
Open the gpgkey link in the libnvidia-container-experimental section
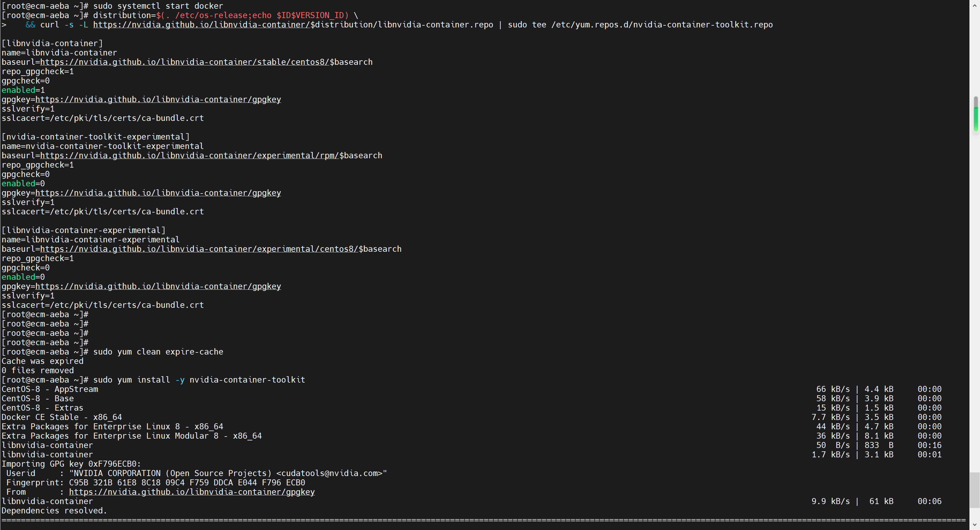click(x=158, y=286)
